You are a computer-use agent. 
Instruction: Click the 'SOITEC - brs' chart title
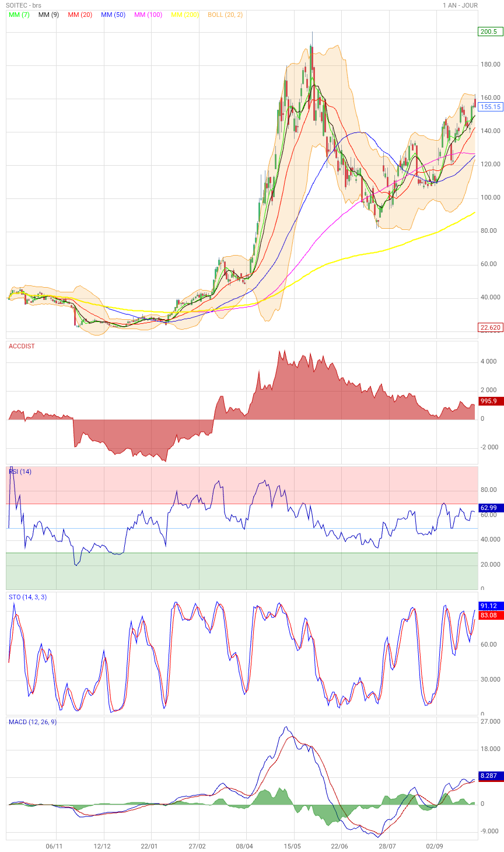[23, 5]
